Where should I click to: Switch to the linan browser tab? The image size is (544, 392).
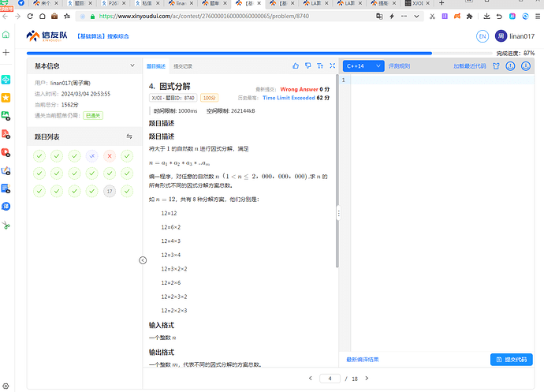tap(181, 3)
